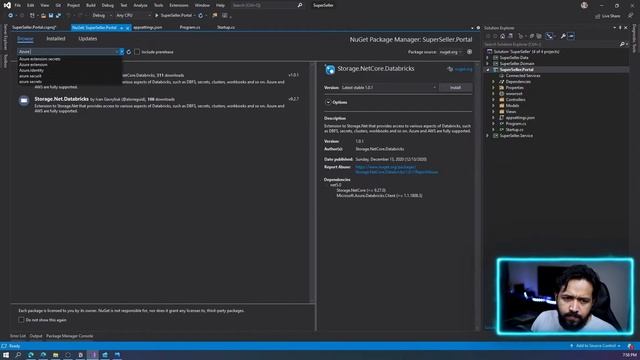Click the Home icon in Solution Explorer toolbar
Viewport: 640px width, 360px height.
(502, 36)
